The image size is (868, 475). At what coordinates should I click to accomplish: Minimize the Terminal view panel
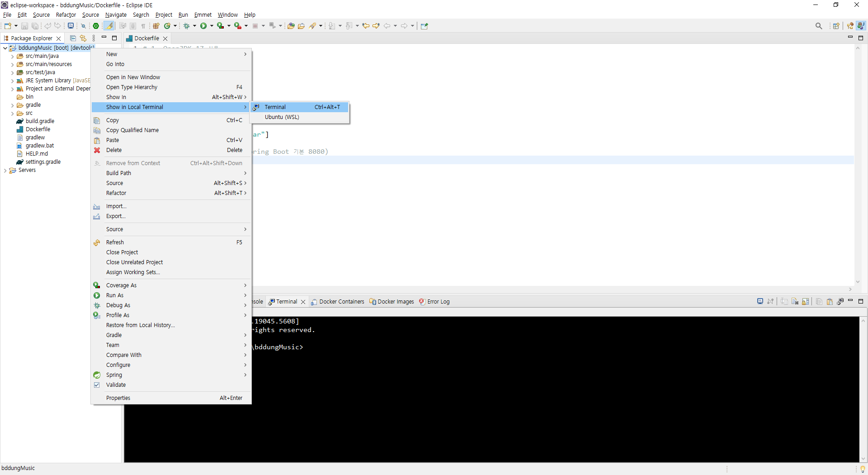(x=850, y=301)
